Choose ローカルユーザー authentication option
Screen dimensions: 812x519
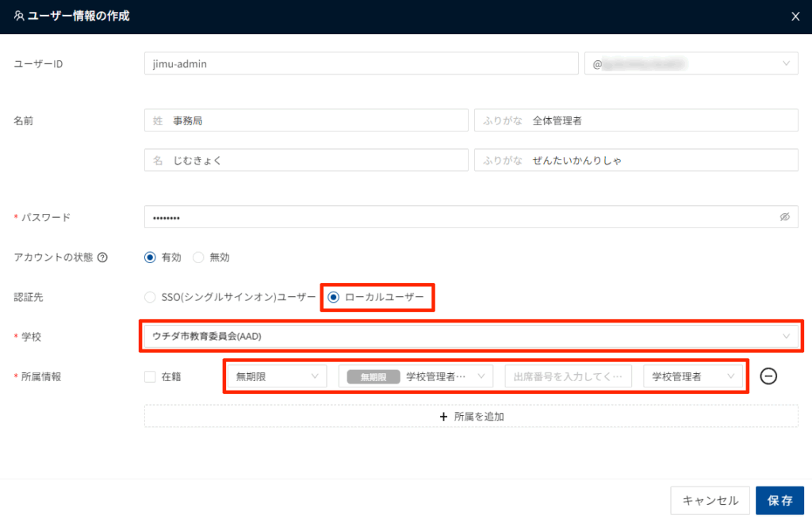pos(334,297)
